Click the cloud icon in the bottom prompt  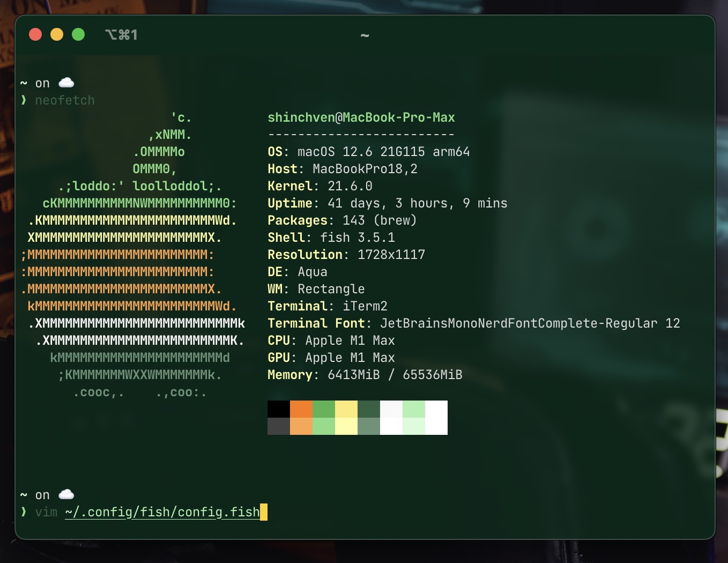[x=66, y=494]
